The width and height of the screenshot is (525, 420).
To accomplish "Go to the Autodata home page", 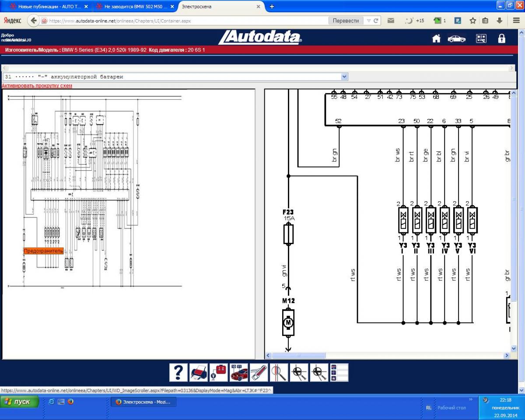I will click(436, 38).
